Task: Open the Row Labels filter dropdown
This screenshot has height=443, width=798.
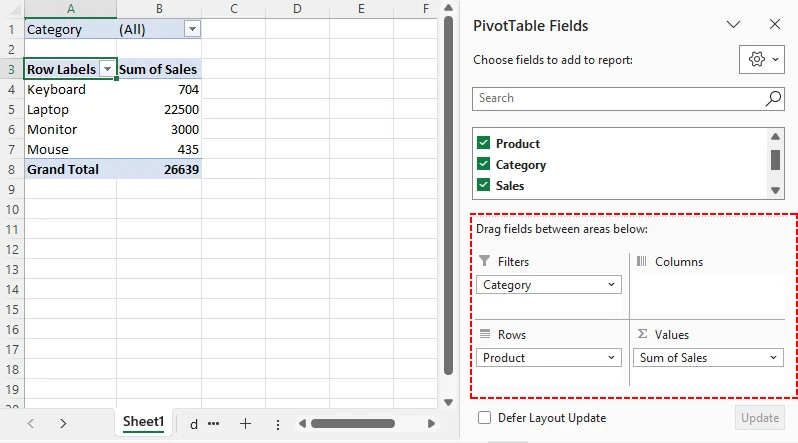Action: [107, 69]
